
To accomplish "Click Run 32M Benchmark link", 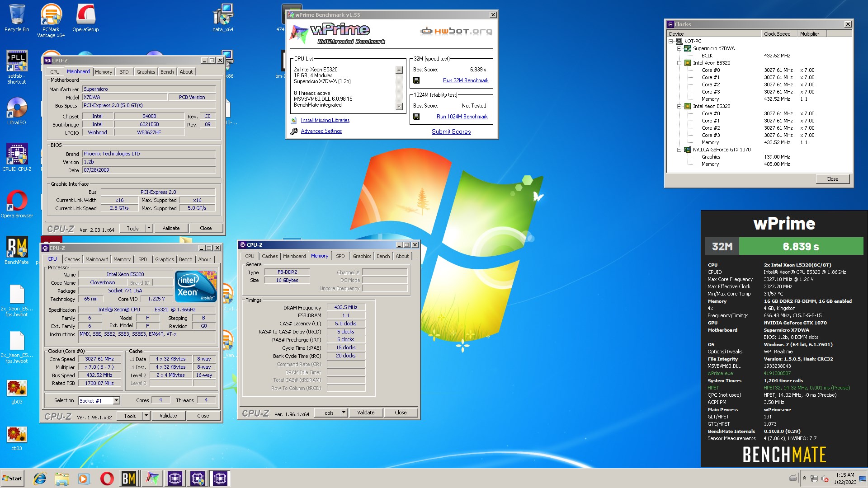I will pos(466,80).
